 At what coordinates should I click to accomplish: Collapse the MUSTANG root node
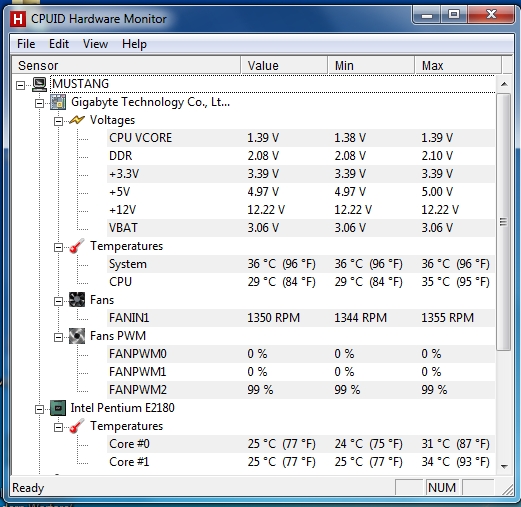[x=20, y=85]
